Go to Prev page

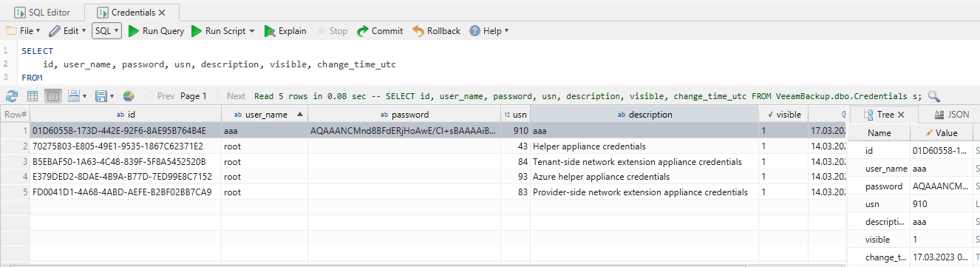click(160, 96)
